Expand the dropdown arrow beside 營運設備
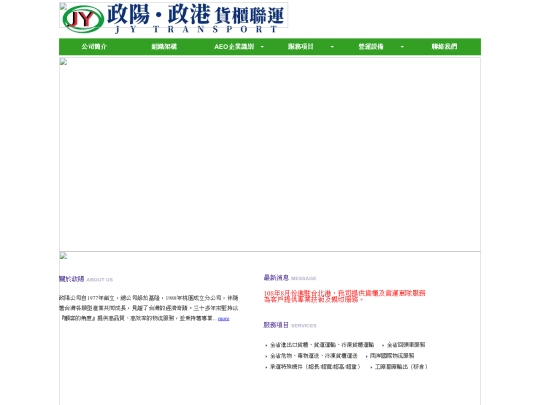Image resolution: width=540 pixels, height=405 pixels. coord(402,47)
